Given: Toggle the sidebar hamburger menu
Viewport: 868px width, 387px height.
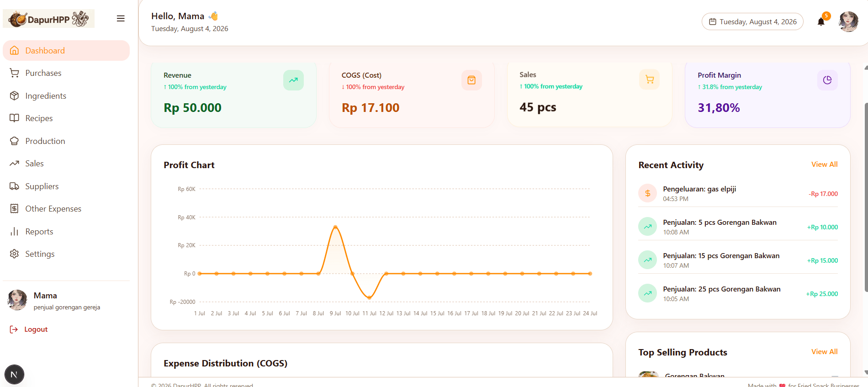Looking at the screenshot, I should [x=121, y=19].
